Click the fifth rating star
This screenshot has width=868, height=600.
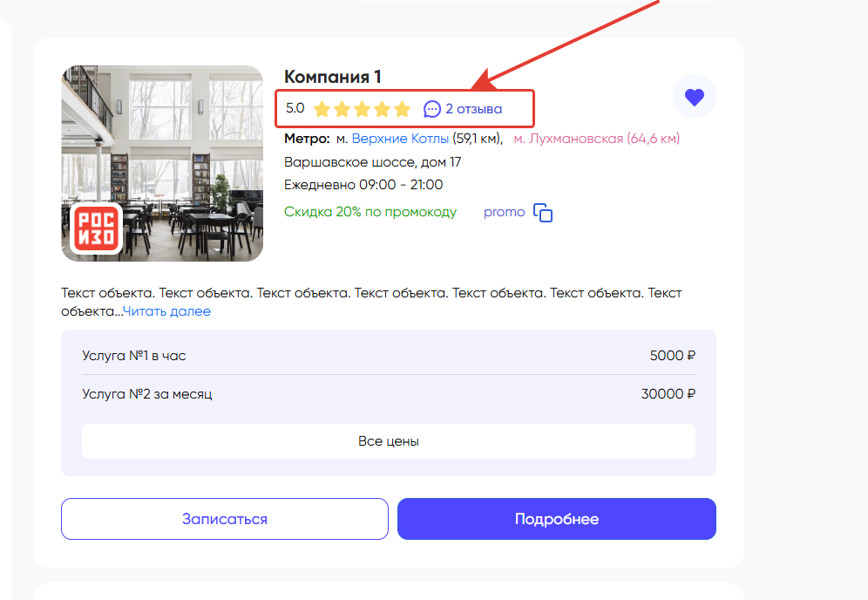[x=402, y=110]
